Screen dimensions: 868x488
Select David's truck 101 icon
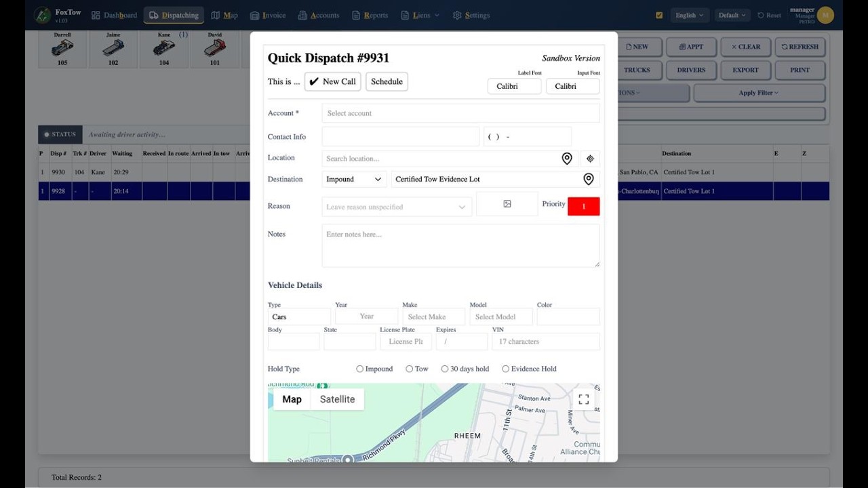(215, 49)
